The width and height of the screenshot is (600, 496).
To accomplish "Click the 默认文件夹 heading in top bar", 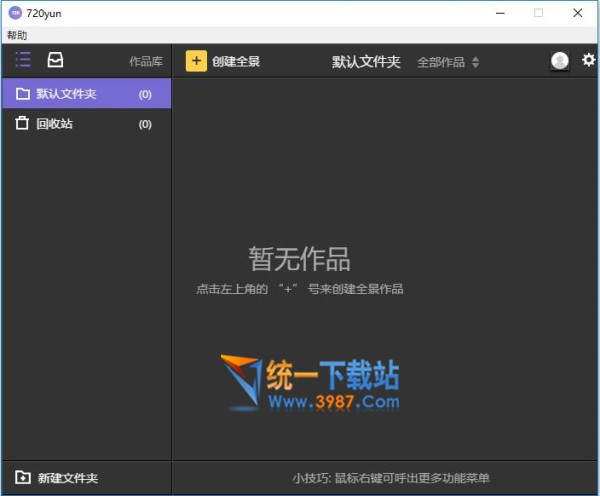I will click(x=366, y=62).
